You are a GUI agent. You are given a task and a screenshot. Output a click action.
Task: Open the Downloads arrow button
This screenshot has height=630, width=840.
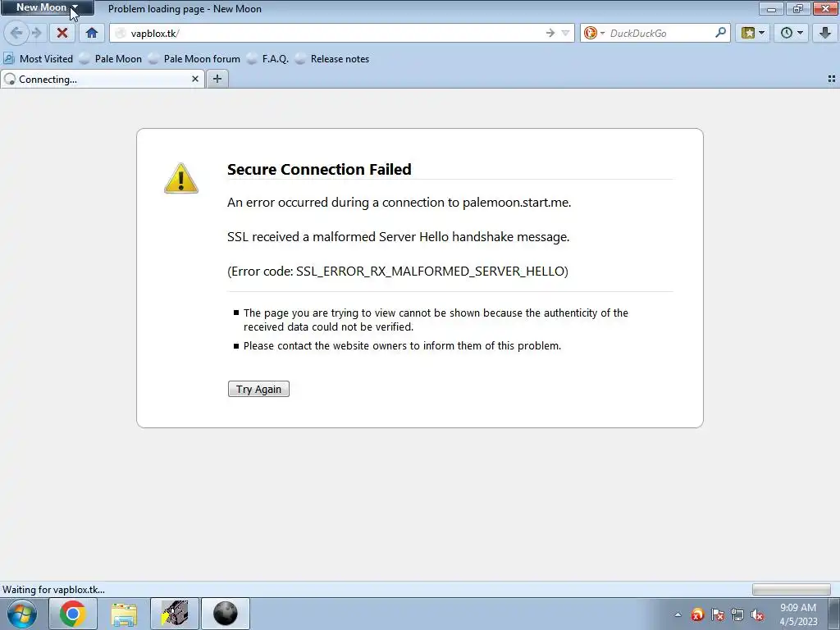point(825,33)
